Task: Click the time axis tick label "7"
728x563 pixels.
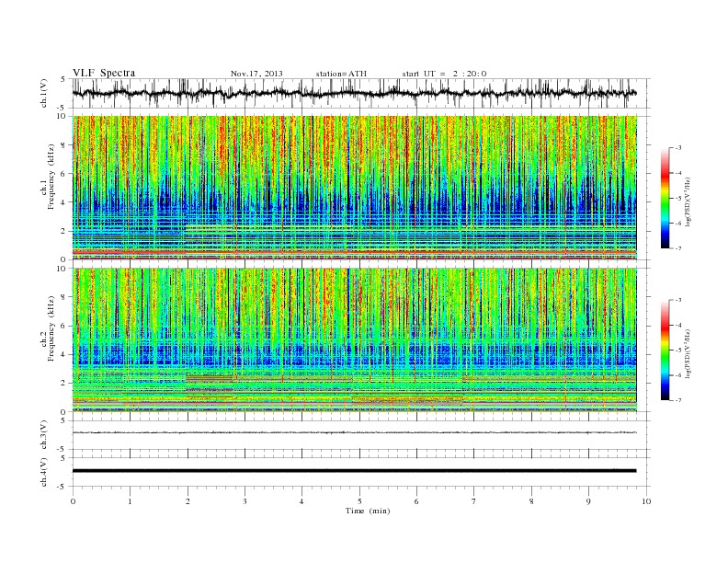Action: coord(473,501)
